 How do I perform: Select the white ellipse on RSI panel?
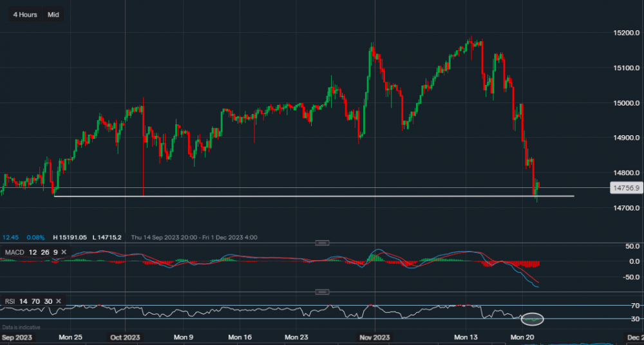(532, 319)
